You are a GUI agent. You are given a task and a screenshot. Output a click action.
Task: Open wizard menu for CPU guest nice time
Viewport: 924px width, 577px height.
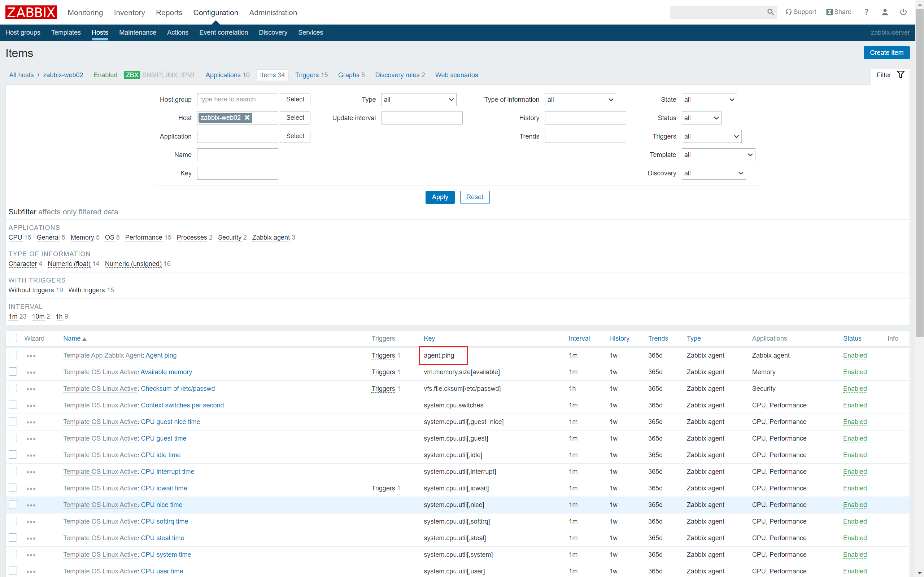pos(31,422)
